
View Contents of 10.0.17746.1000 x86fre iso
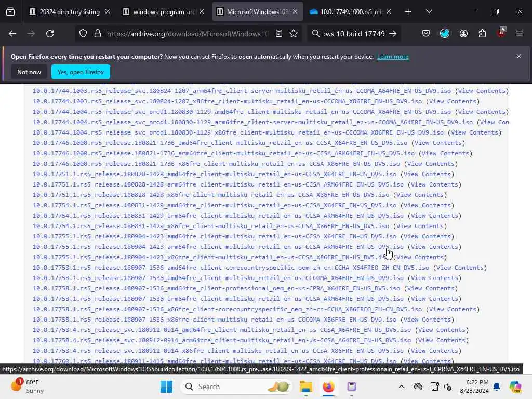tap(431, 164)
